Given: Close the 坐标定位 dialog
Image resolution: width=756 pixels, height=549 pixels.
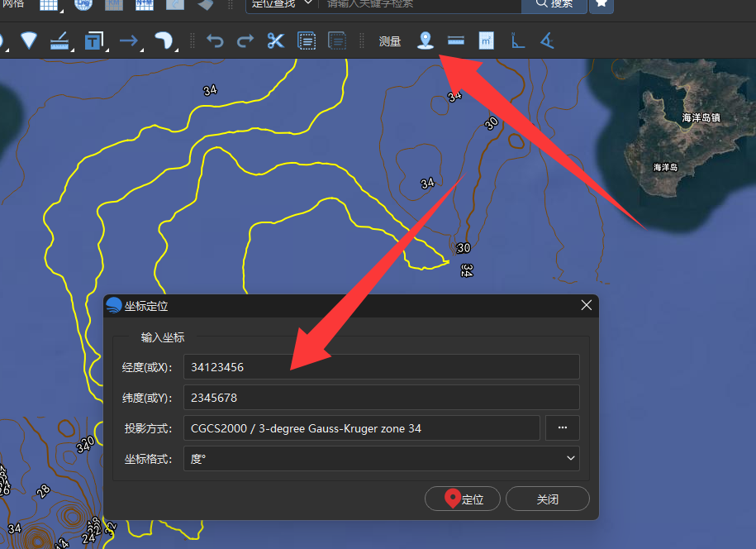Looking at the screenshot, I should point(587,305).
